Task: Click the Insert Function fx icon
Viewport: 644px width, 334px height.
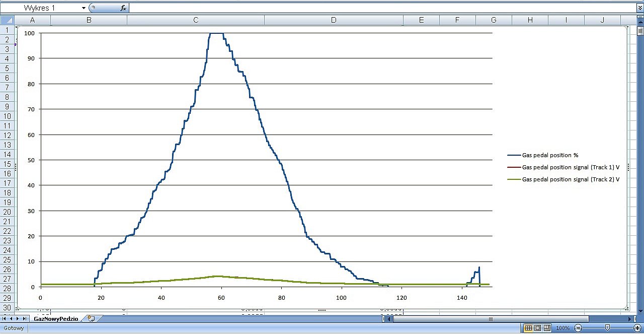Action: tap(123, 8)
